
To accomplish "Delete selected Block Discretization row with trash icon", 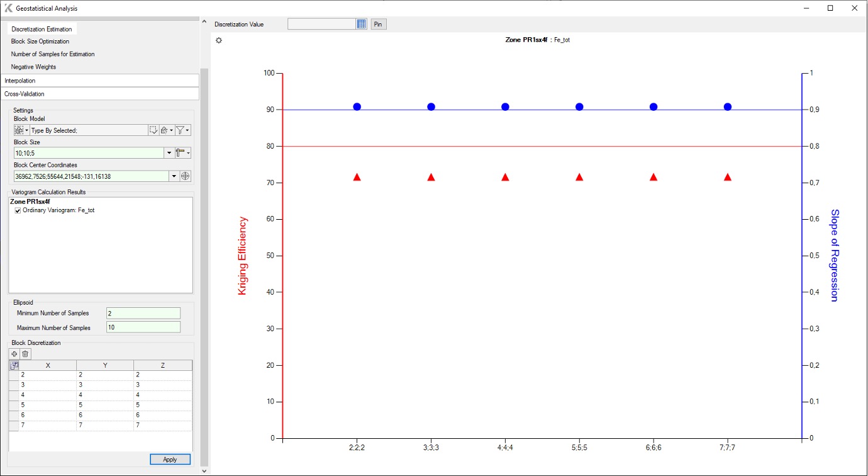I will [25, 354].
